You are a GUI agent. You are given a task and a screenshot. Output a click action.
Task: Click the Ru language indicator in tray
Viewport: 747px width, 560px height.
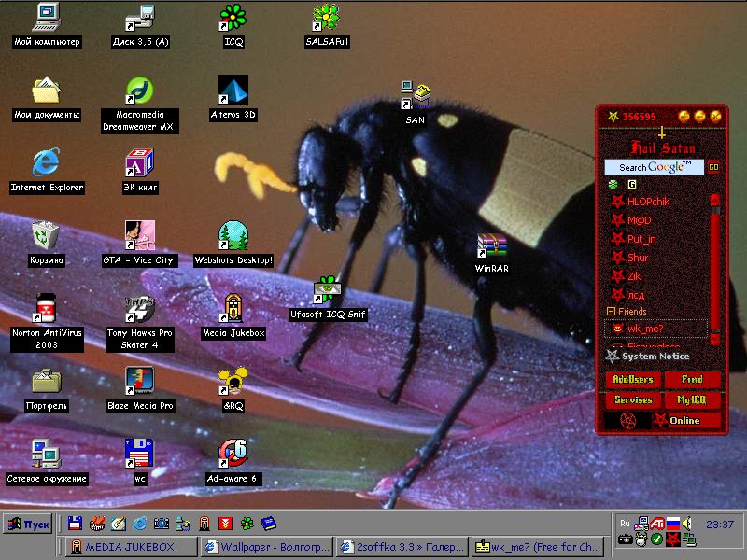(625, 524)
